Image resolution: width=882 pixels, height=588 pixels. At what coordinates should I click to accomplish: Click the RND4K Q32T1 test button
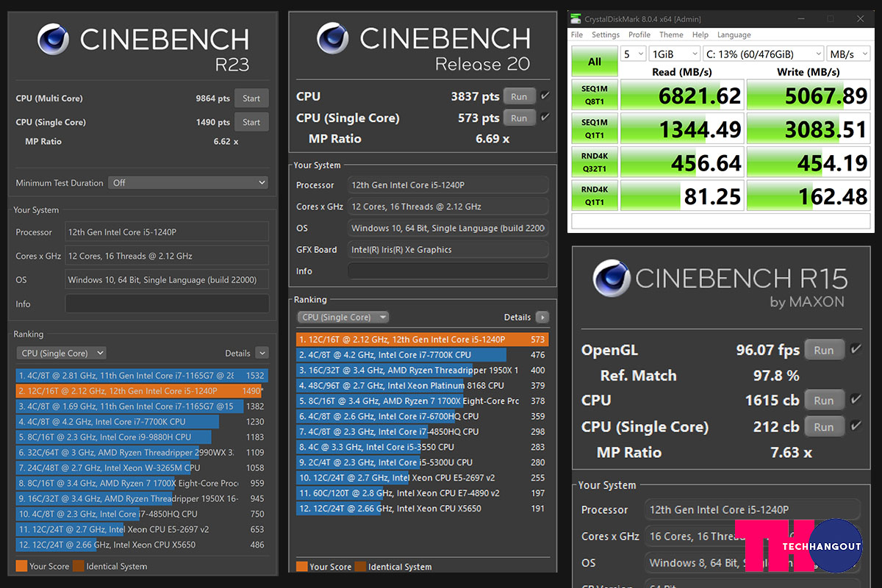(x=595, y=162)
